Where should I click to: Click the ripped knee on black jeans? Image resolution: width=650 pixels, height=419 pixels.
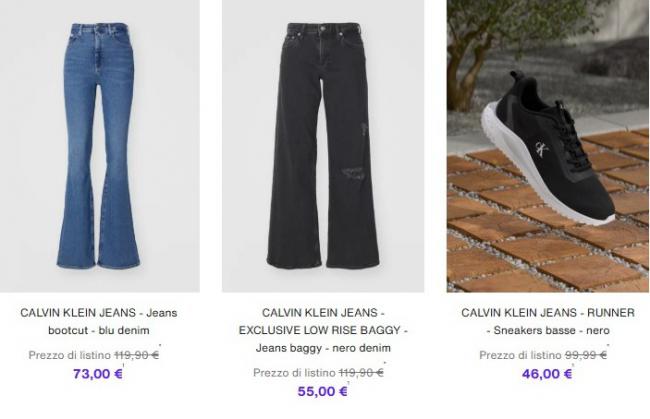[x=353, y=173]
